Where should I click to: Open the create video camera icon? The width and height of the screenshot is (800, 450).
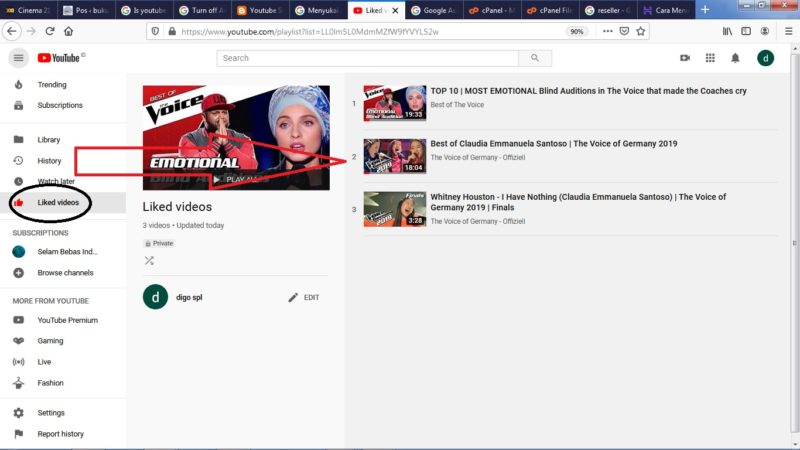pos(685,58)
